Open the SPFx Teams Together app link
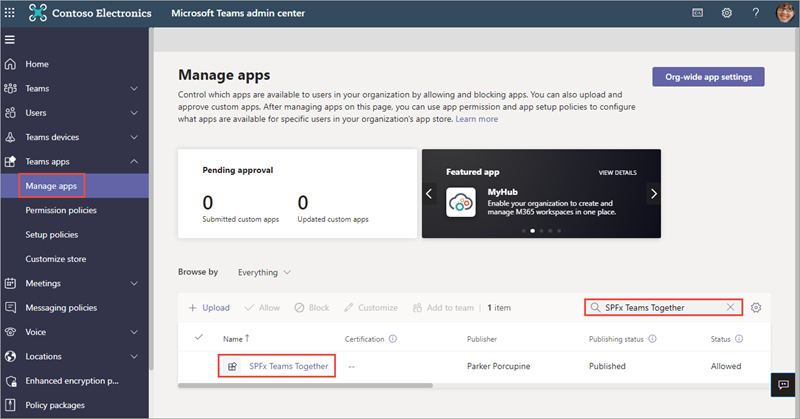 pos(288,366)
